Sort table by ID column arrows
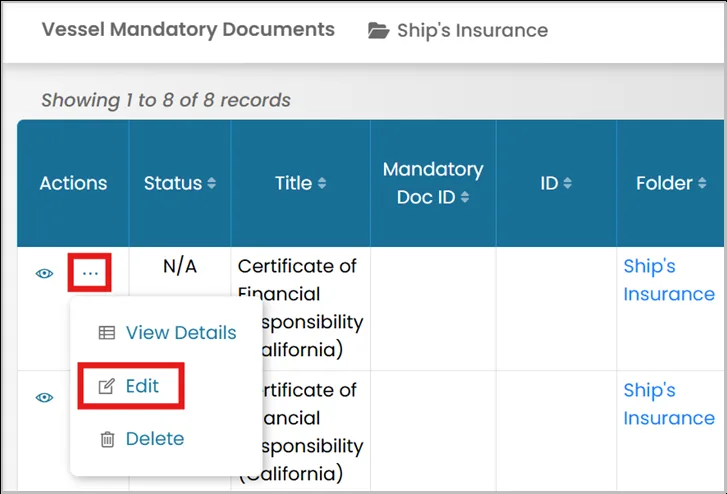Viewport: 727px width, 494px height. 568,183
